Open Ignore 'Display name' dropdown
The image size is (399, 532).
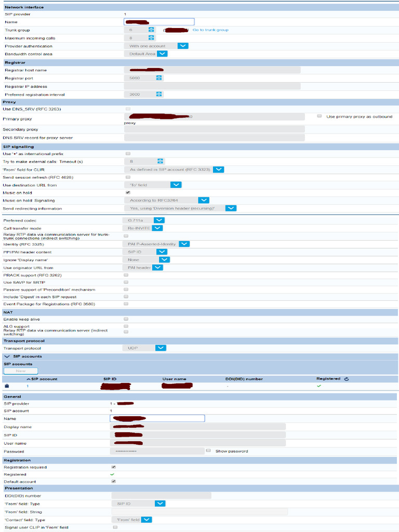click(x=164, y=260)
